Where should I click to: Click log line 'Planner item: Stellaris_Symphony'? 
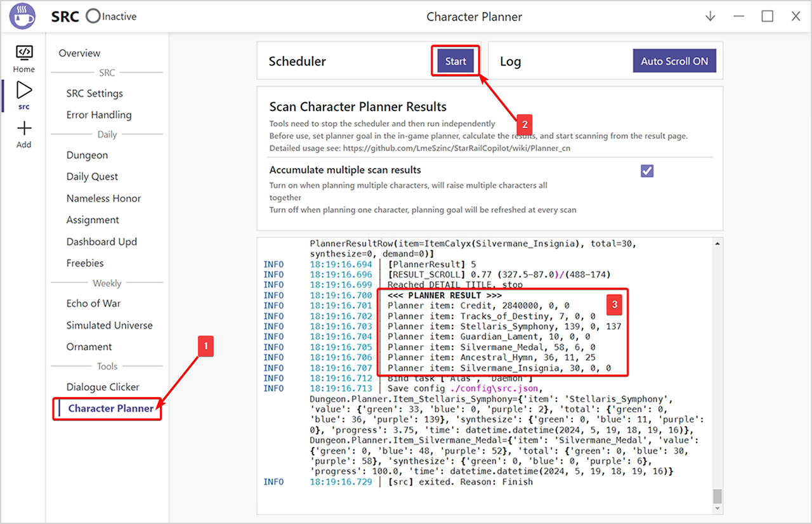pyautogui.click(x=504, y=326)
